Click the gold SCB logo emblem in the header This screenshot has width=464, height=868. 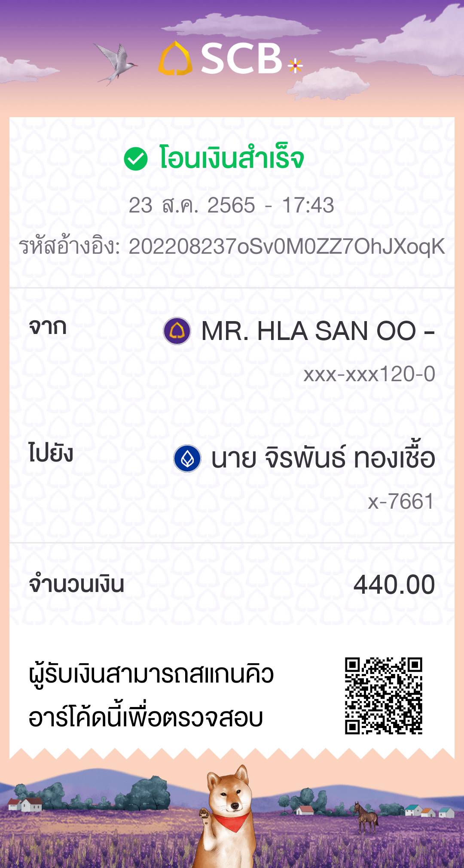coord(175,58)
